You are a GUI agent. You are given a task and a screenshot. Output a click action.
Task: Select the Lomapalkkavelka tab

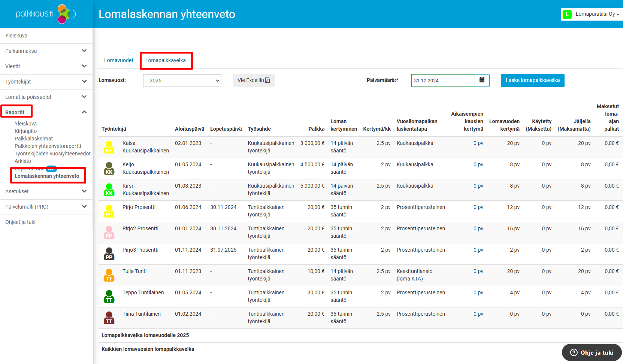166,60
